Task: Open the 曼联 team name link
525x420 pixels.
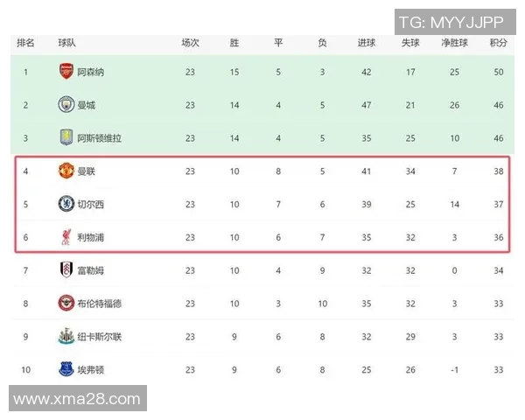Action: click(x=86, y=171)
